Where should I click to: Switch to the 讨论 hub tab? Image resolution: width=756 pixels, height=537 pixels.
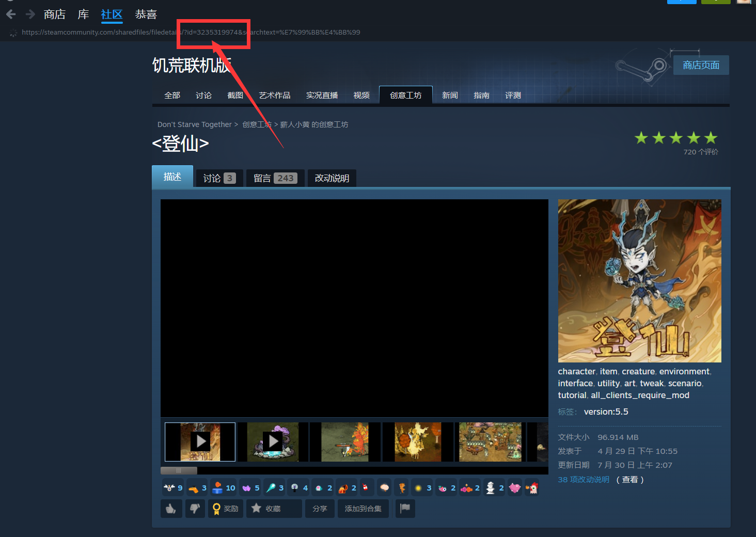(x=203, y=96)
